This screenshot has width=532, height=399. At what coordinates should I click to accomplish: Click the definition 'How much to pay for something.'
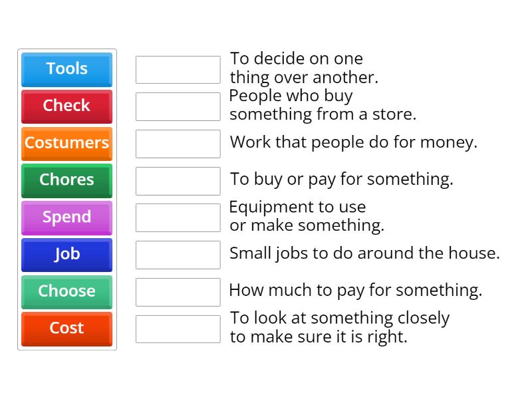pyautogui.click(x=355, y=291)
